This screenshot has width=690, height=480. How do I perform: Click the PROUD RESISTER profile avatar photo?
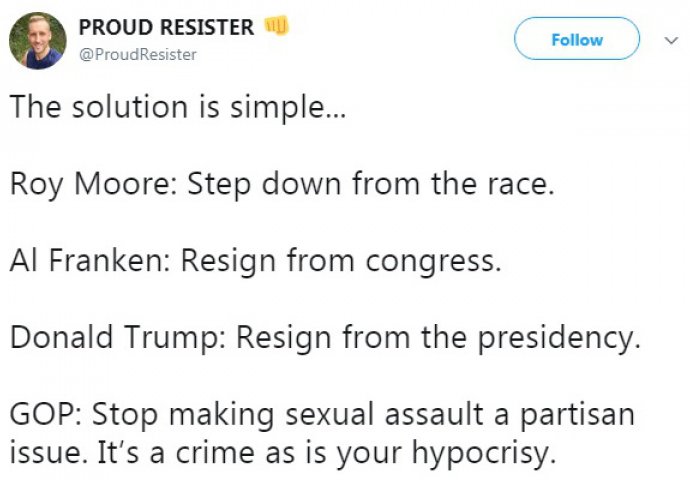(38, 40)
